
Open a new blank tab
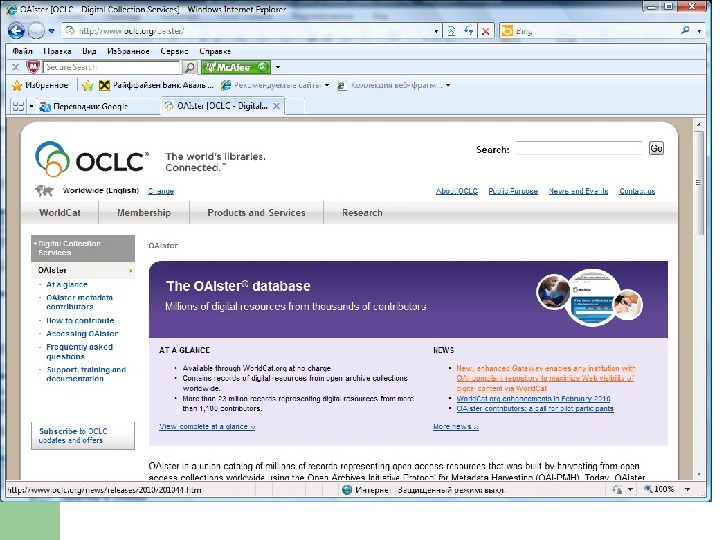point(295,106)
